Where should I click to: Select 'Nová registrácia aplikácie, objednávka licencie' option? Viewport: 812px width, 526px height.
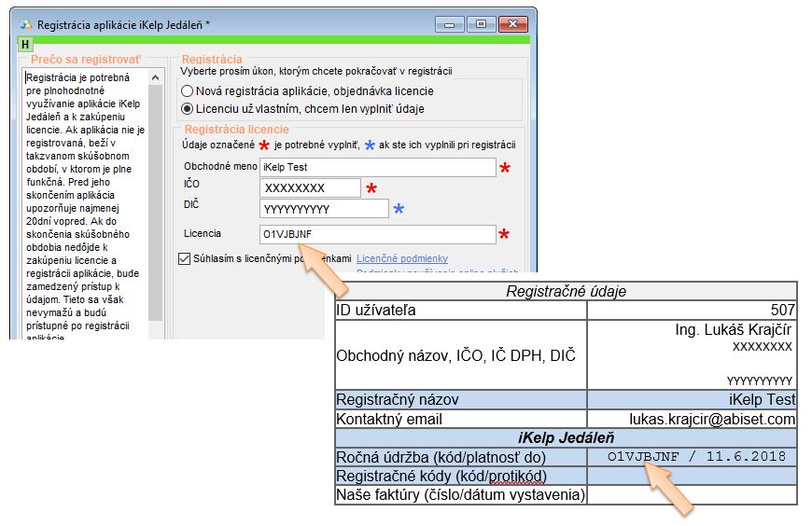[188, 91]
